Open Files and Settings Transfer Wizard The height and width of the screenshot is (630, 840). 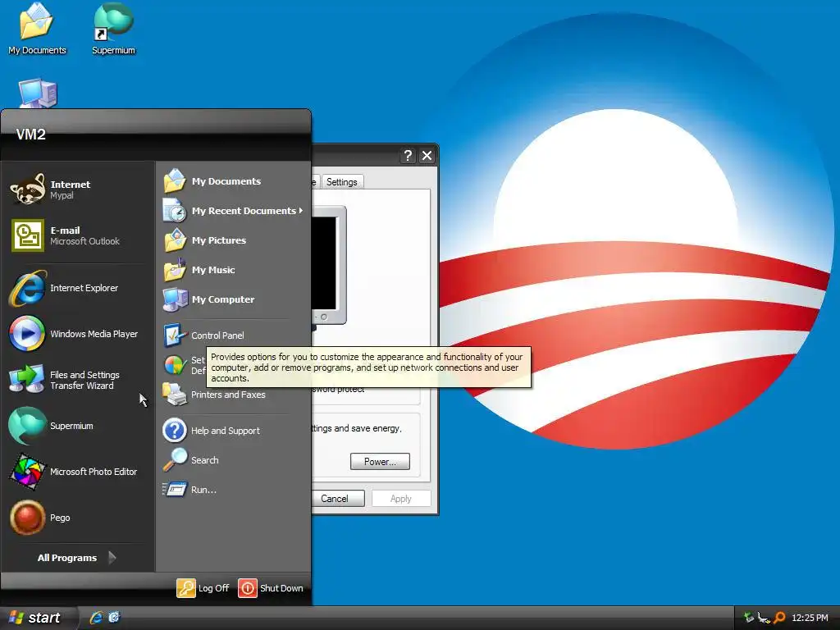[x=78, y=380]
